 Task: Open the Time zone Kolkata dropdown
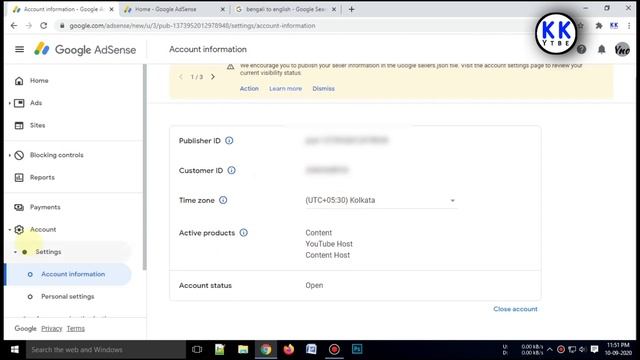(381, 200)
